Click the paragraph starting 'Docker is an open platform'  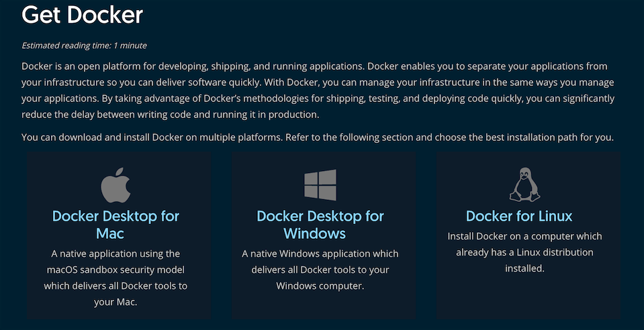click(318, 91)
